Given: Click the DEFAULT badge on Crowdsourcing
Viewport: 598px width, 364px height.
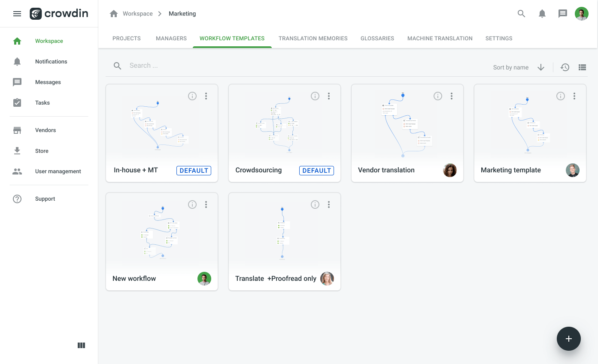Looking at the screenshot, I should click(x=316, y=170).
